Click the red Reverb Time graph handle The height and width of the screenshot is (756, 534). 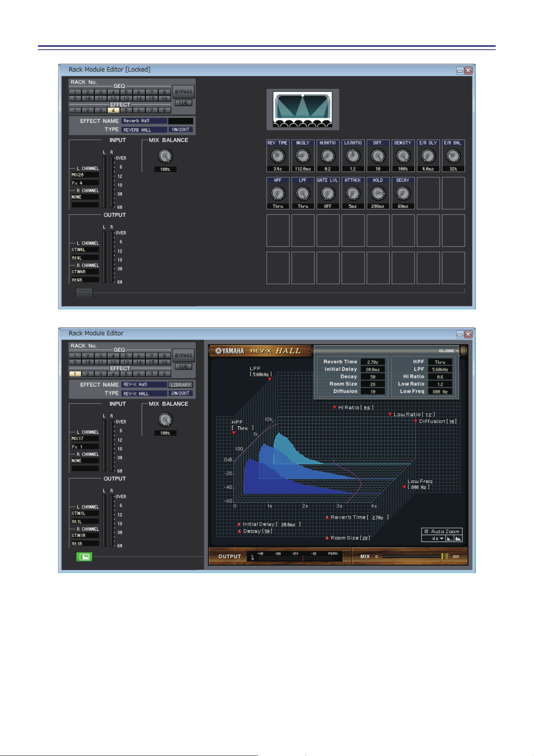pyautogui.click(x=327, y=517)
